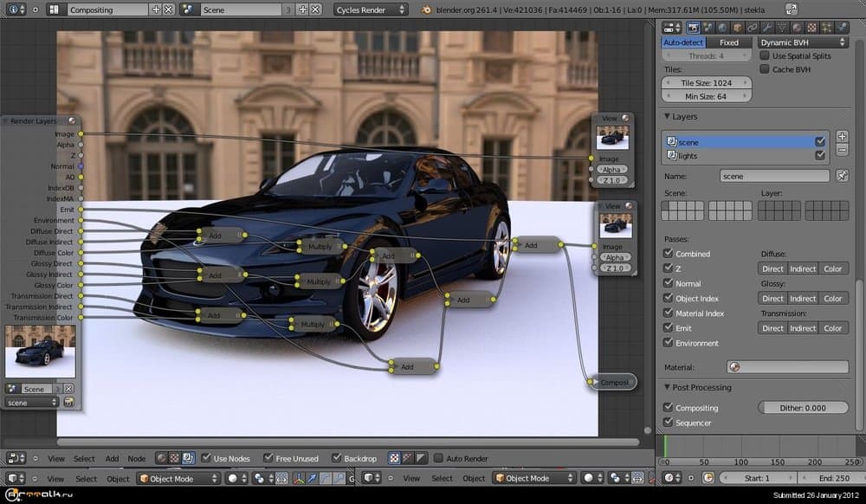
Task: Open the Render properties camera tab
Action: tap(694, 27)
